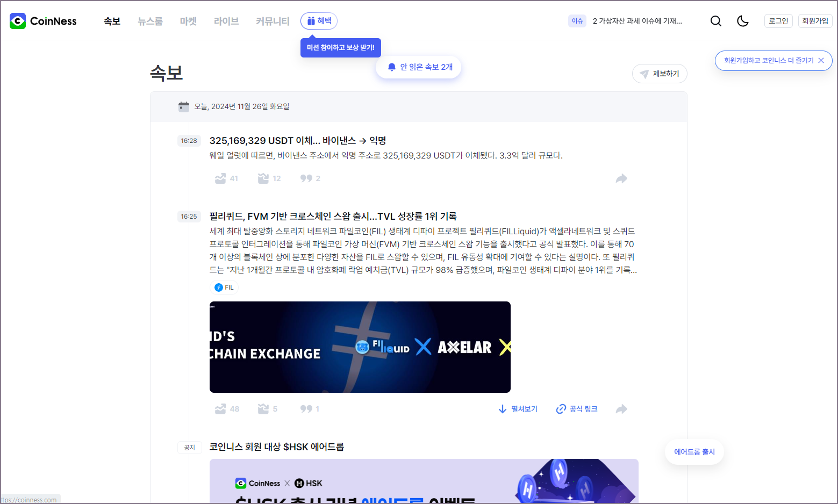Switch to the 마켓 menu
The width and height of the screenshot is (838, 504).
click(188, 21)
